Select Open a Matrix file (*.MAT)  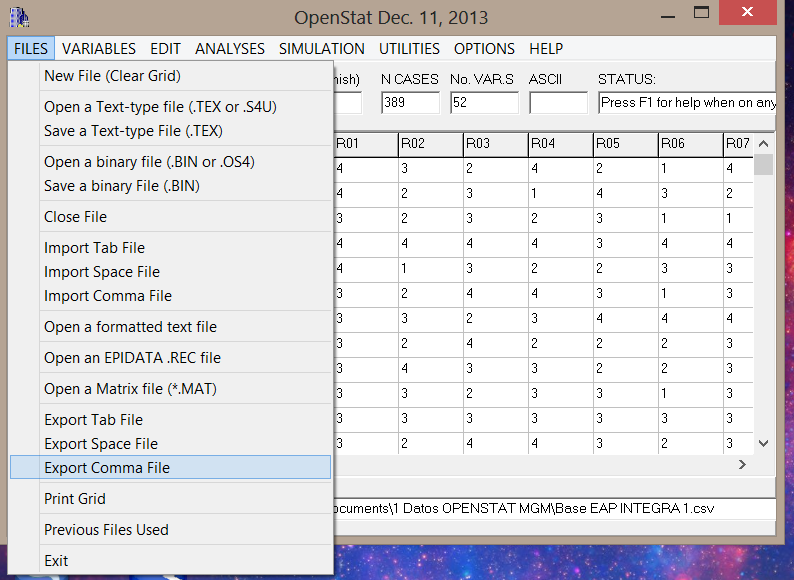tap(170, 389)
